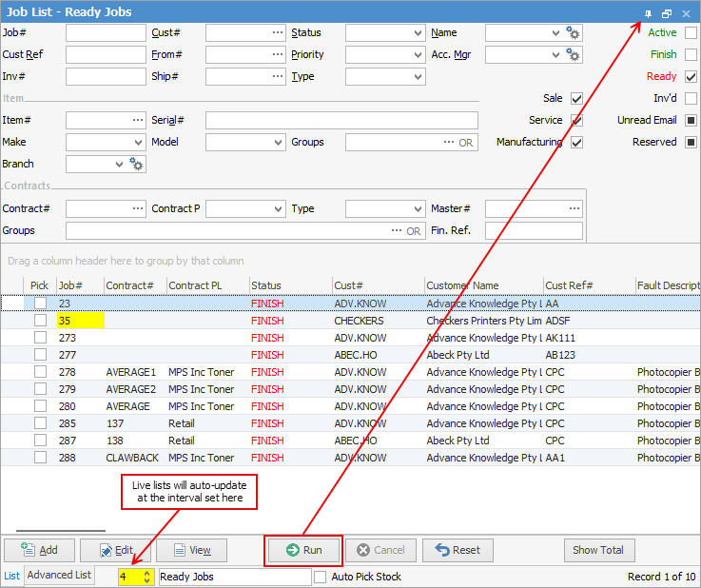Image resolution: width=701 pixels, height=588 pixels.
Task: Tick the Pick checkbox for job 278
Action: [x=40, y=372]
